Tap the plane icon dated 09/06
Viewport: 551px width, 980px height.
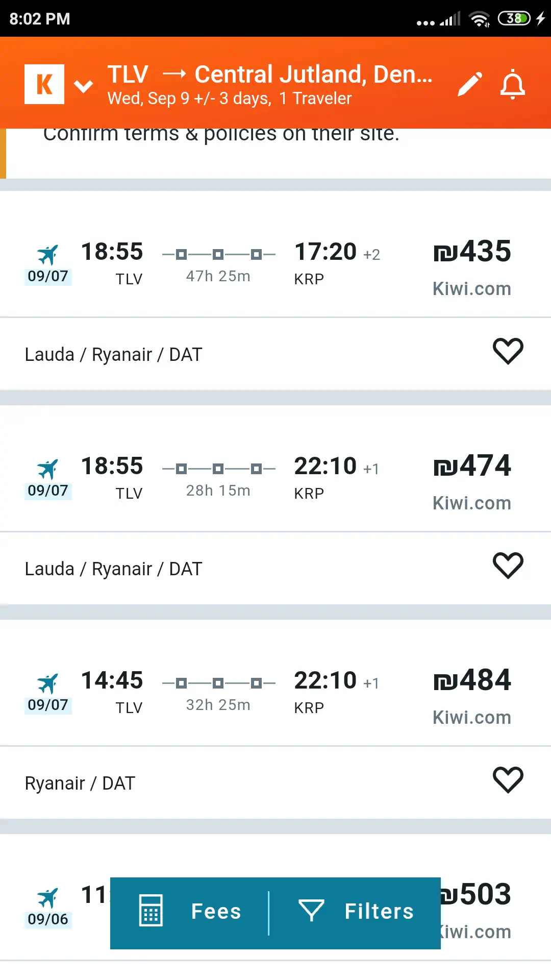47,897
